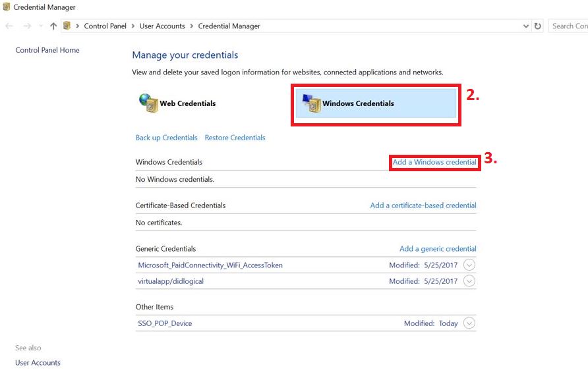Image resolution: width=588 pixels, height=378 pixels.
Task: Click the 'Other Items' section header
Action: coord(154,307)
